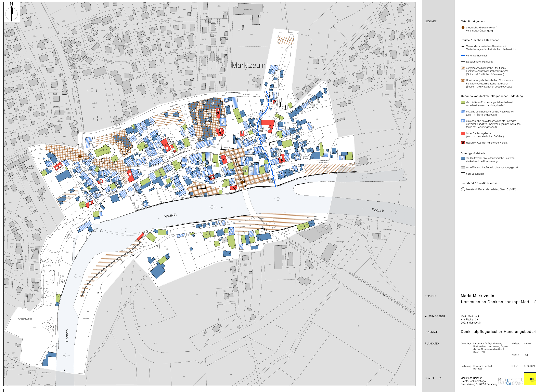The width and height of the screenshot is (541, 392).
Task: Click the green 'ohne Handlungsbedarf' legend swatch
Action: (463, 102)
